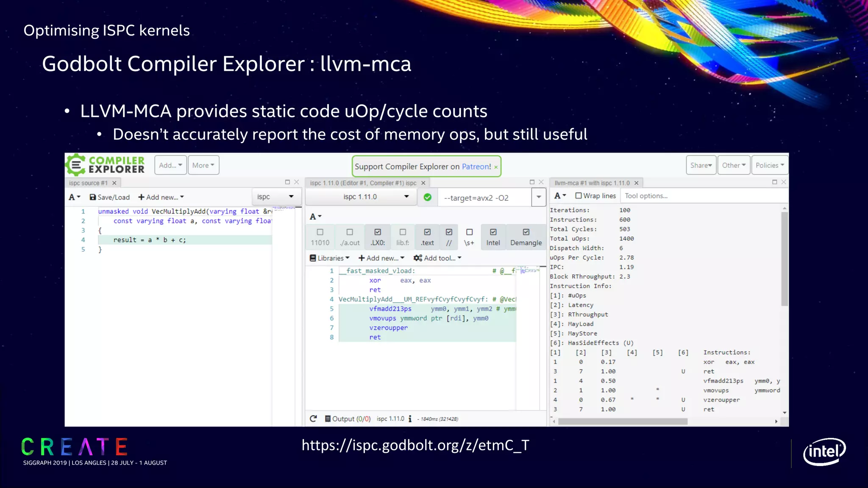Toggle the ./a.out execute filter
Image resolution: width=868 pixels, height=488 pixels.
tap(350, 237)
